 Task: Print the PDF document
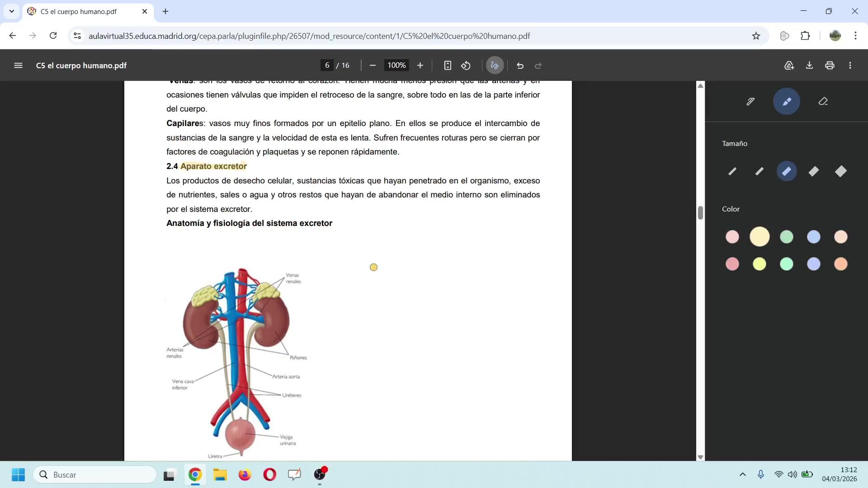click(830, 66)
